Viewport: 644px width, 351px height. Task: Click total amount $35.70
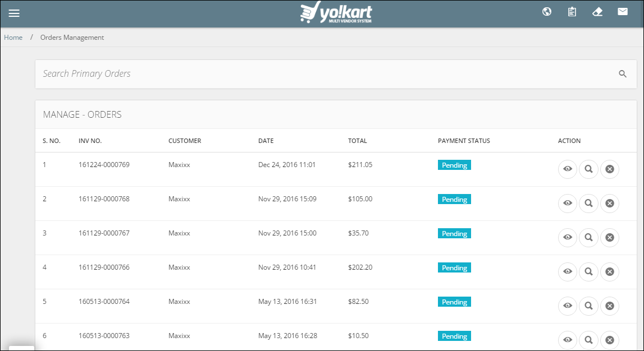[358, 233]
